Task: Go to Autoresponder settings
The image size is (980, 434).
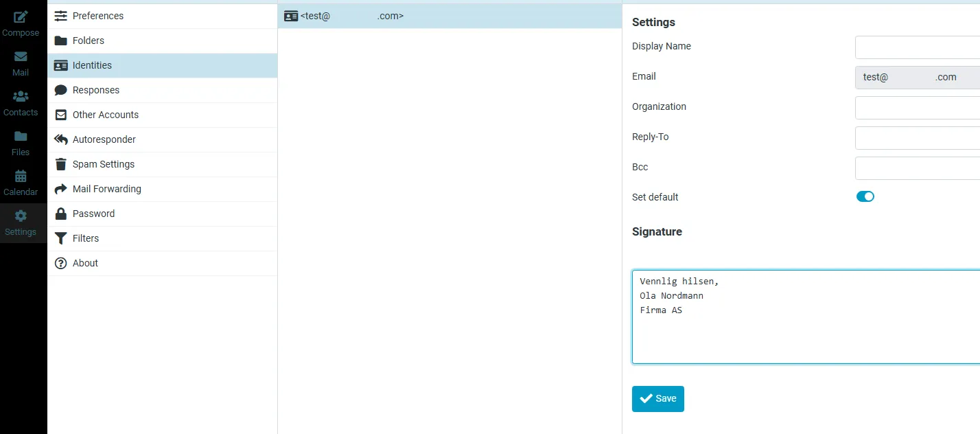Action: [162, 139]
